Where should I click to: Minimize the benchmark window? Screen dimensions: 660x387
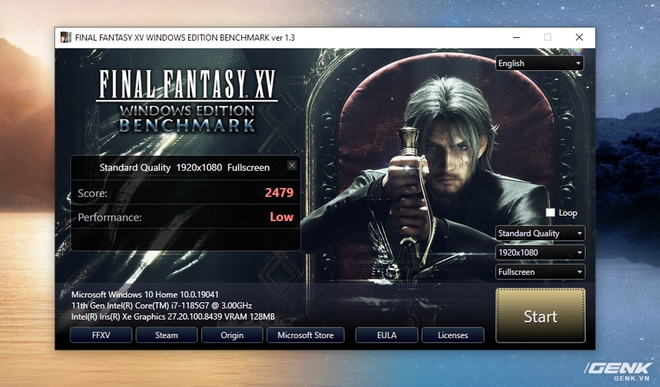(x=517, y=37)
